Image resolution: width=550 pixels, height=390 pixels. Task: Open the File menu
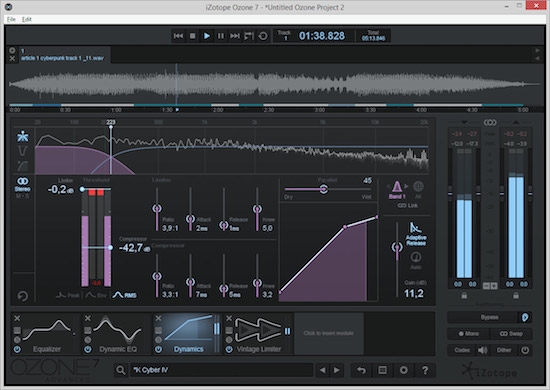pyautogui.click(x=11, y=19)
